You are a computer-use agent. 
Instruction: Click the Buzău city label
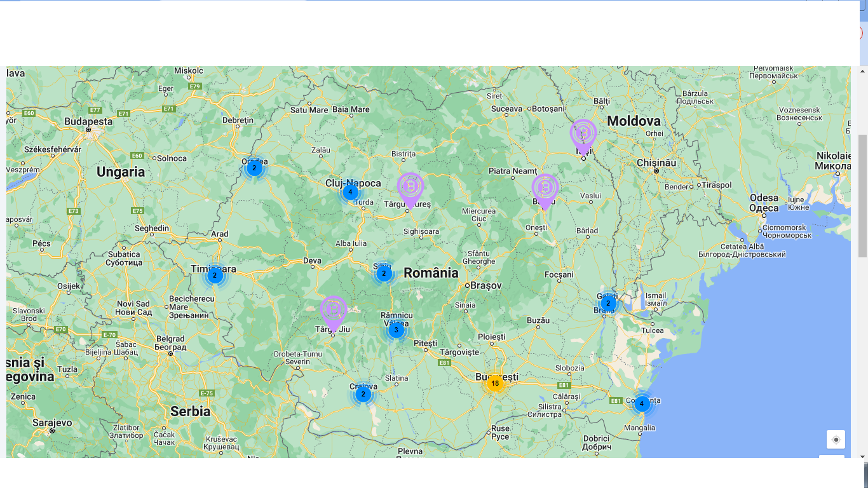click(538, 320)
